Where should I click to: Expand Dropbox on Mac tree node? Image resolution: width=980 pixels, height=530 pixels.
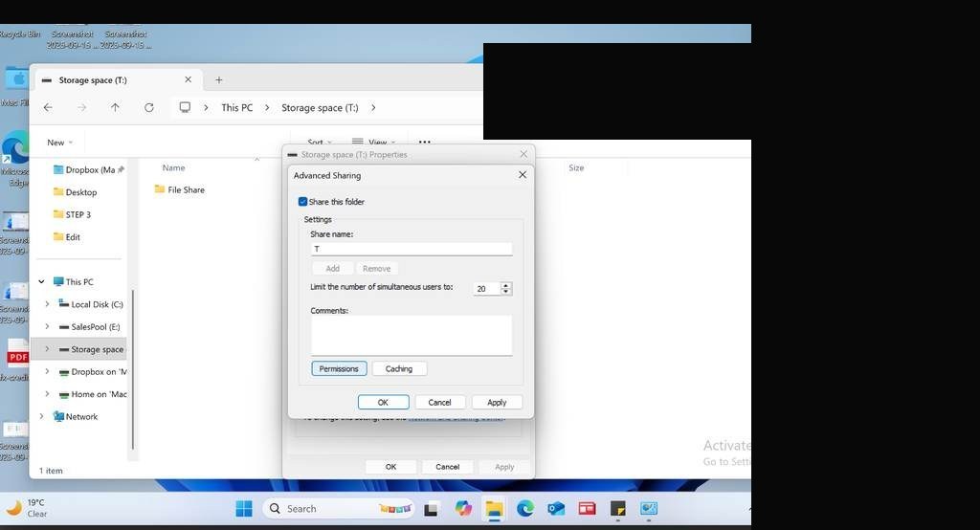47,372
